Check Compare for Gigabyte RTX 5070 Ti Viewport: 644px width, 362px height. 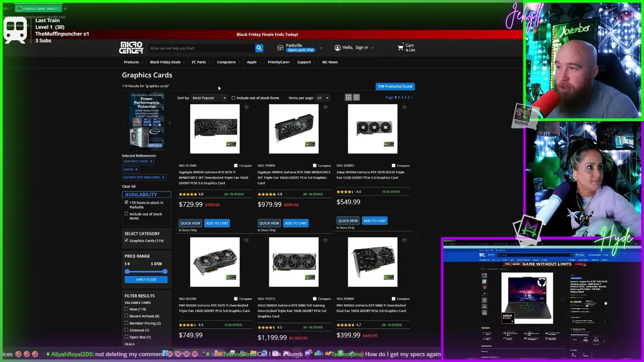pyautogui.click(x=235, y=165)
